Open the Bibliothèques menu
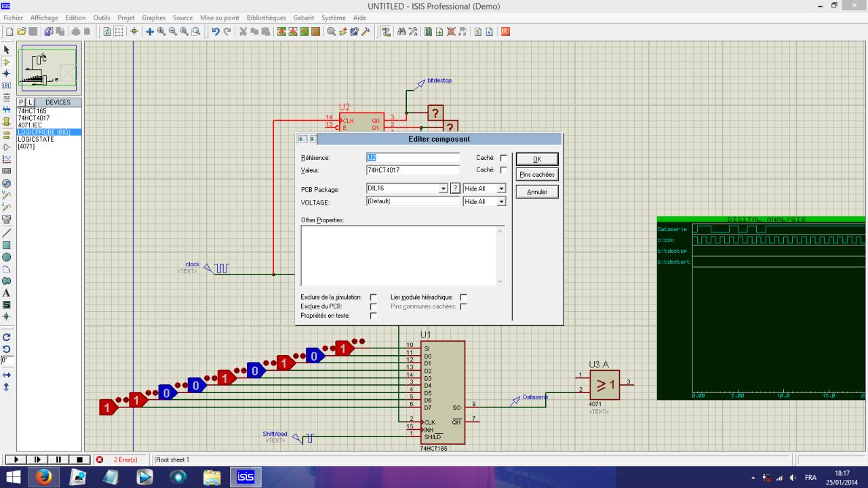 266,18
